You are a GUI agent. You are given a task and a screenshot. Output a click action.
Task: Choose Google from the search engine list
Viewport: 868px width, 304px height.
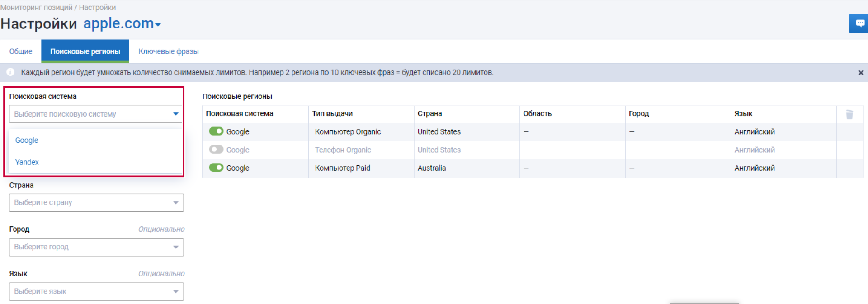point(27,140)
